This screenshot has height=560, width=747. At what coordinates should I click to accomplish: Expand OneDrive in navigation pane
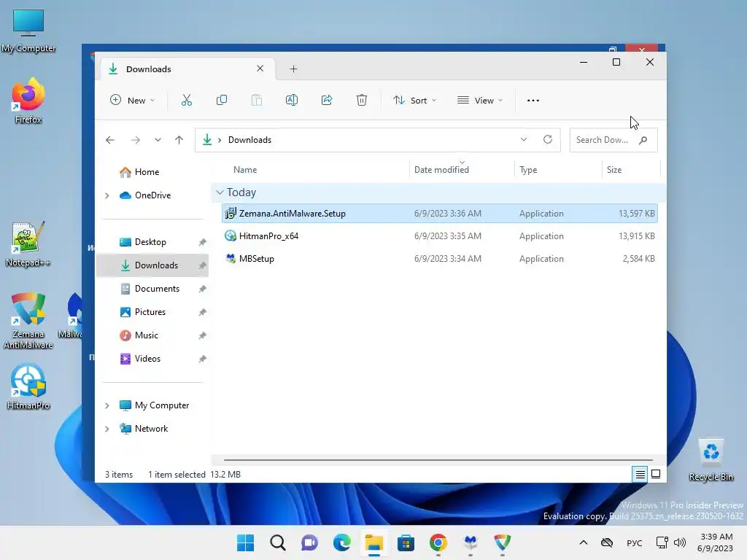107,195
